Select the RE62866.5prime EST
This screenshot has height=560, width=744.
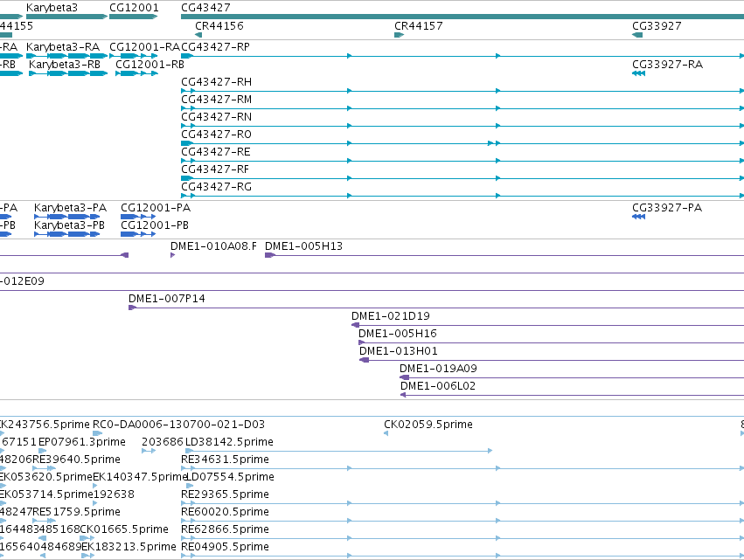pyautogui.click(x=462, y=538)
